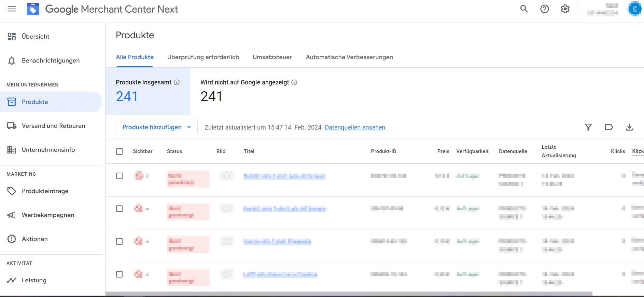Open the settings gear icon

565,9
